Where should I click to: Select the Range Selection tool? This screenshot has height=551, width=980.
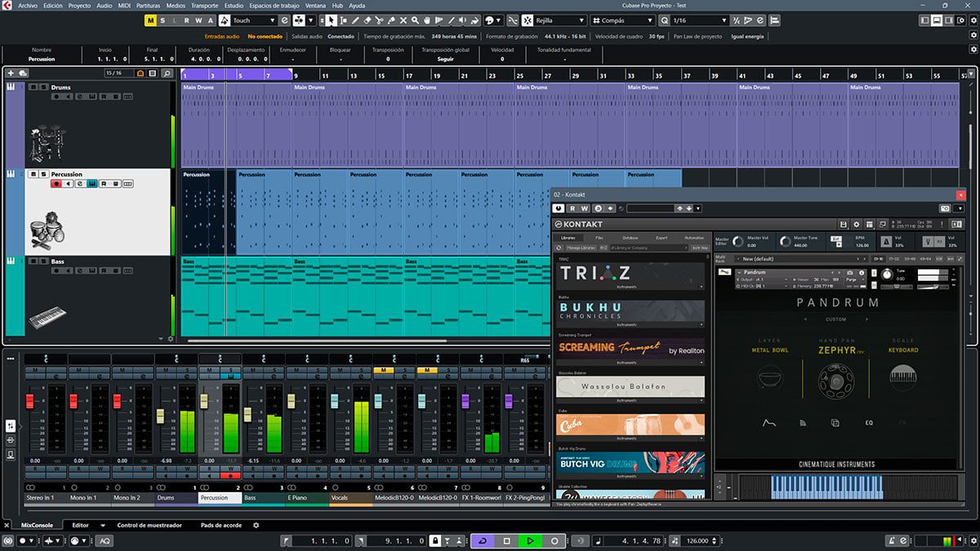tap(343, 20)
